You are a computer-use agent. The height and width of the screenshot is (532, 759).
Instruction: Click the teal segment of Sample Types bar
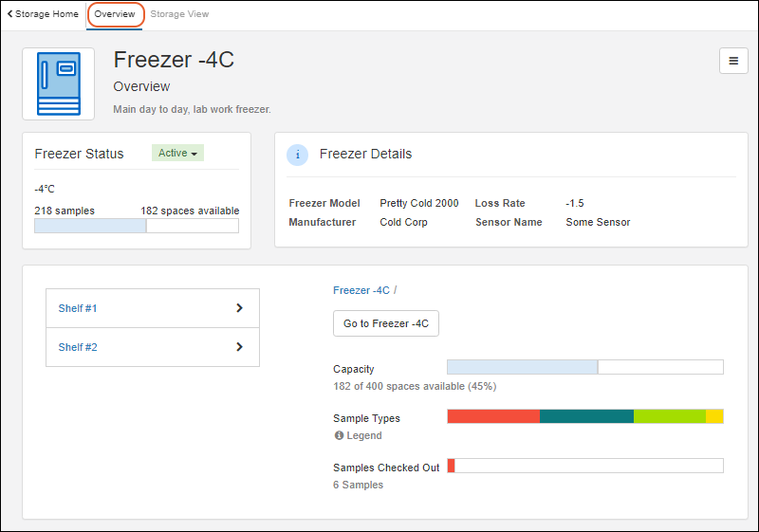[586, 416]
